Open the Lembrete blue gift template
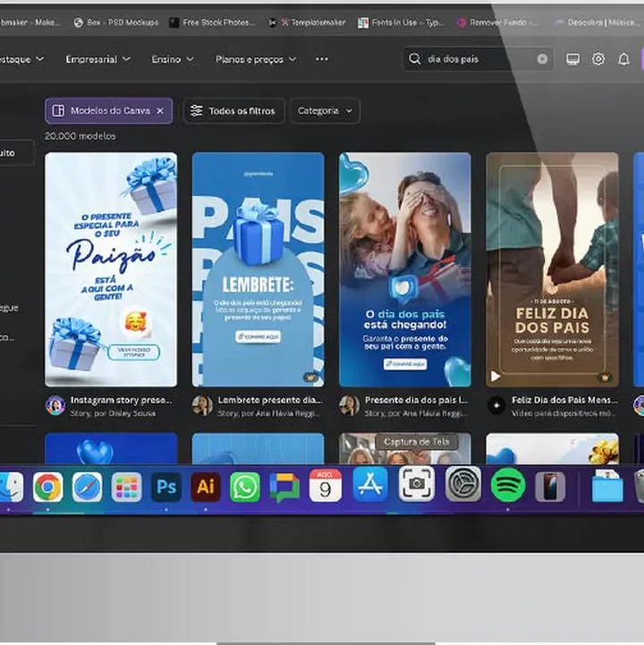Screen dimensions: 644x645 pyautogui.click(x=258, y=269)
